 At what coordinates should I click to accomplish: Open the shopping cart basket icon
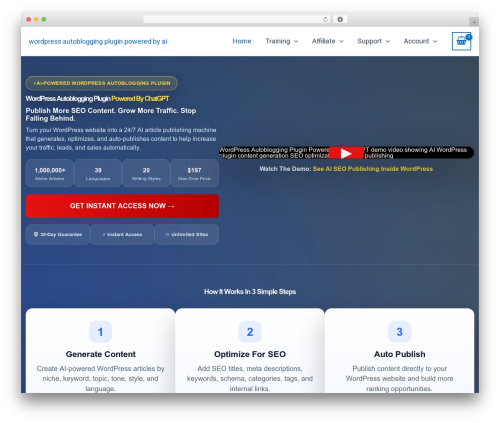click(x=461, y=41)
